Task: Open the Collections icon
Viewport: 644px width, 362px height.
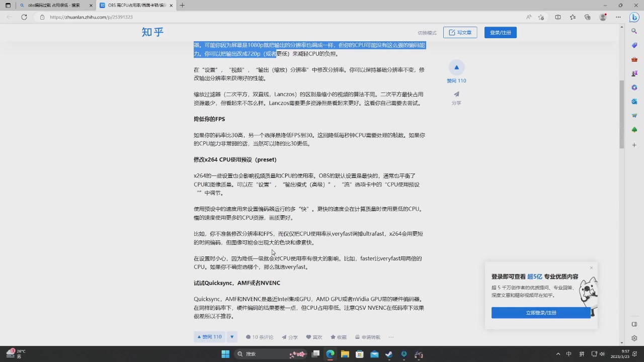Action: point(588,17)
